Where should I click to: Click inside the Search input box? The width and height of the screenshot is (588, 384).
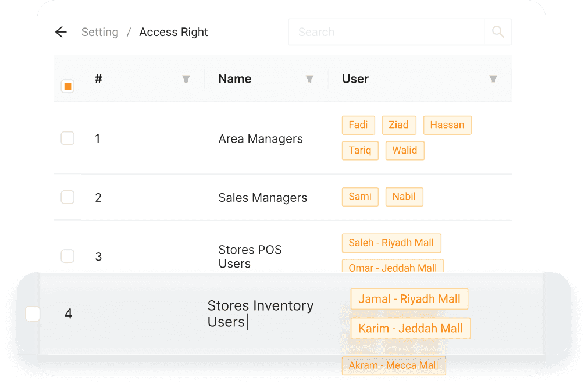386,32
